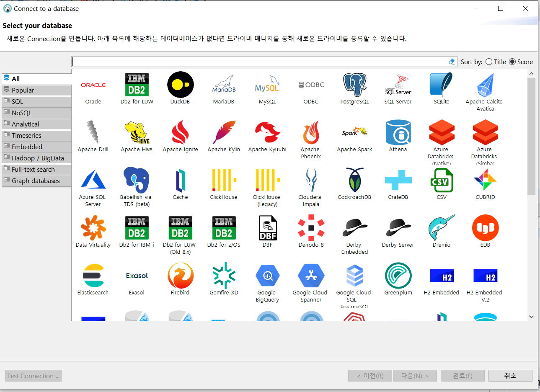Pick the MariaDB seal icon
Screen dimensions: 540x392
tap(224, 85)
